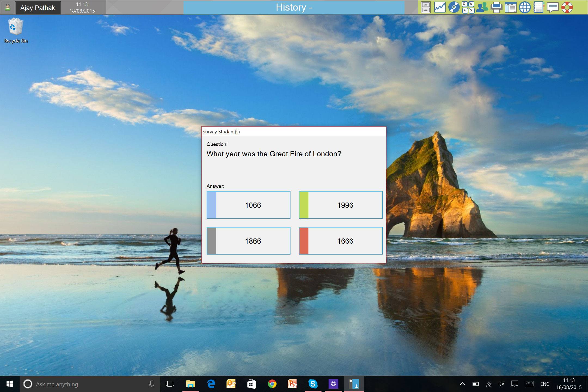Click the History lesson title bar
Viewport: 588px width, 392px height.
tap(294, 7)
